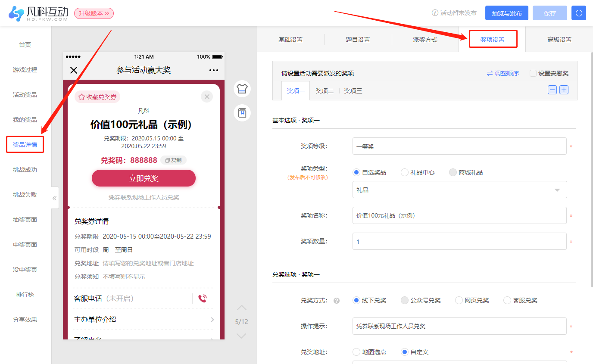Switch to 奖项设置 tab
Viewport: 593px width, 364px height.
click(493, 40)
